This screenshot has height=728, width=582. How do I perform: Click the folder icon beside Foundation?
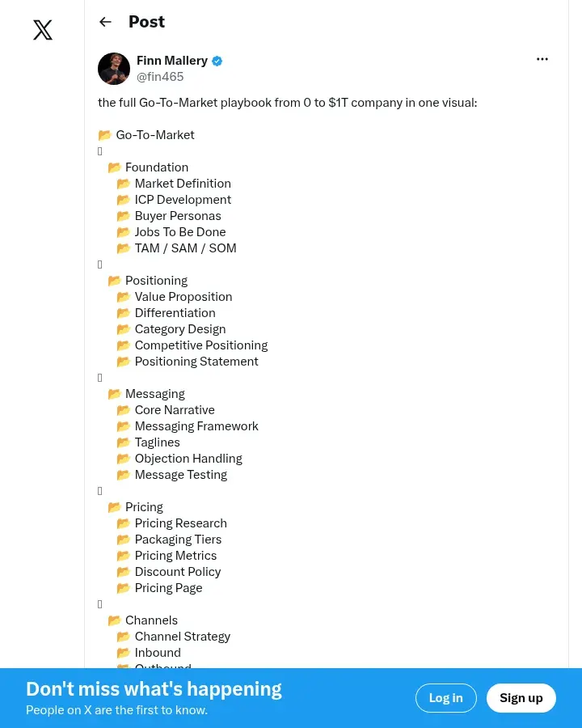(x=114, y=167)
